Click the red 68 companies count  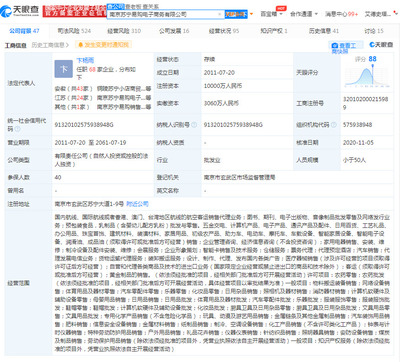click(92, 69)
